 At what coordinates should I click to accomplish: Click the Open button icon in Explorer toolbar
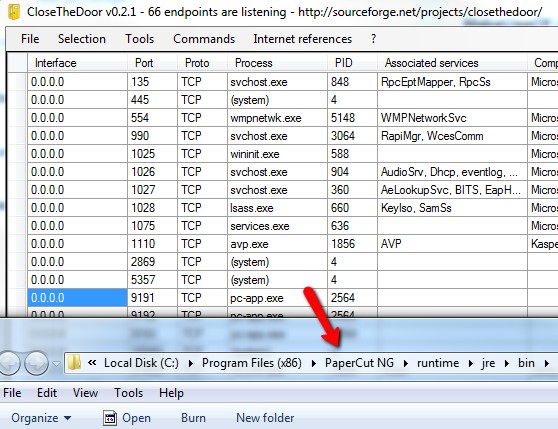(x=110, y=418)
